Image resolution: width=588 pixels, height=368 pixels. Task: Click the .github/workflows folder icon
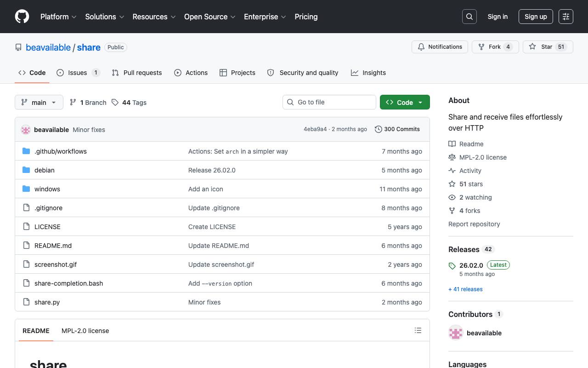pos(26,151)
